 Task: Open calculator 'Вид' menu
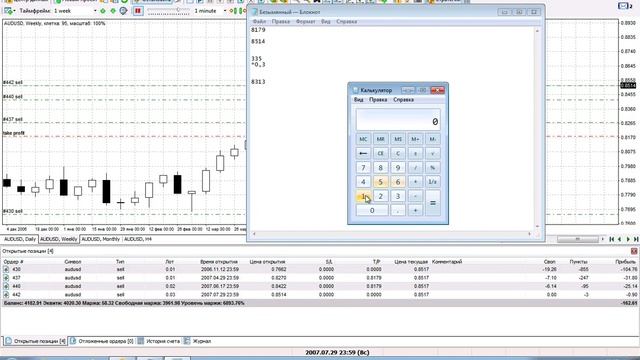point(358,100)
